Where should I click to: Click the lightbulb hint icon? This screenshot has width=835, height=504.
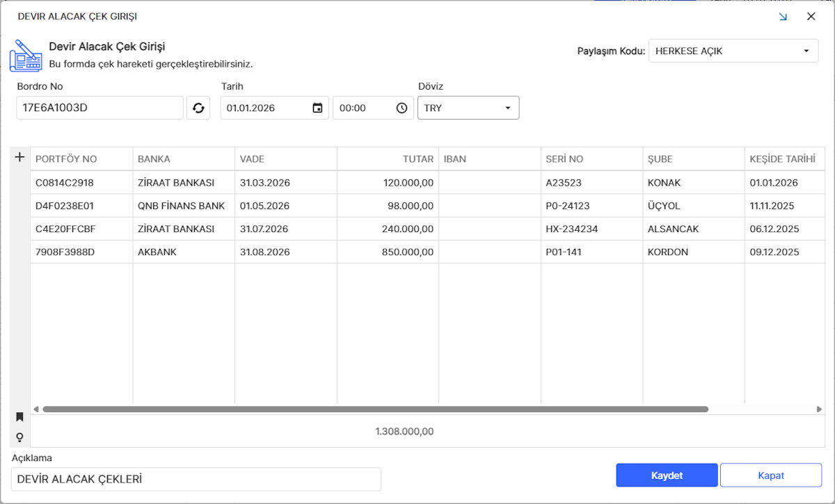tap(19, 437)
